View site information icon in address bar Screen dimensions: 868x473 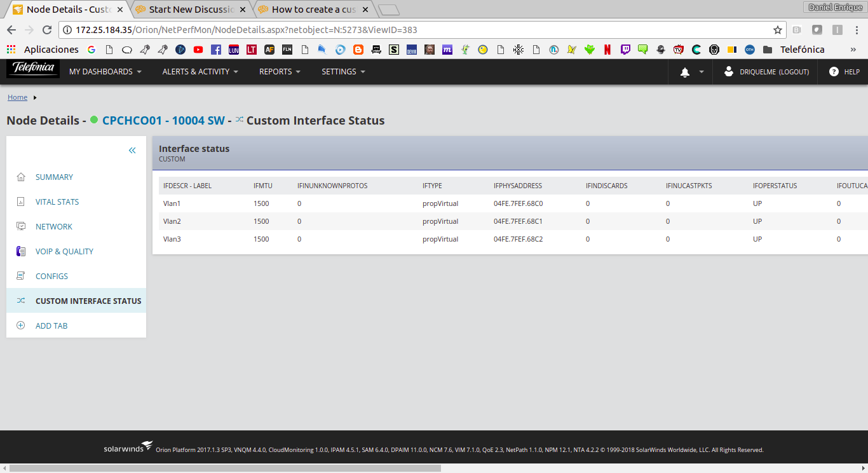tap(67, 30)
